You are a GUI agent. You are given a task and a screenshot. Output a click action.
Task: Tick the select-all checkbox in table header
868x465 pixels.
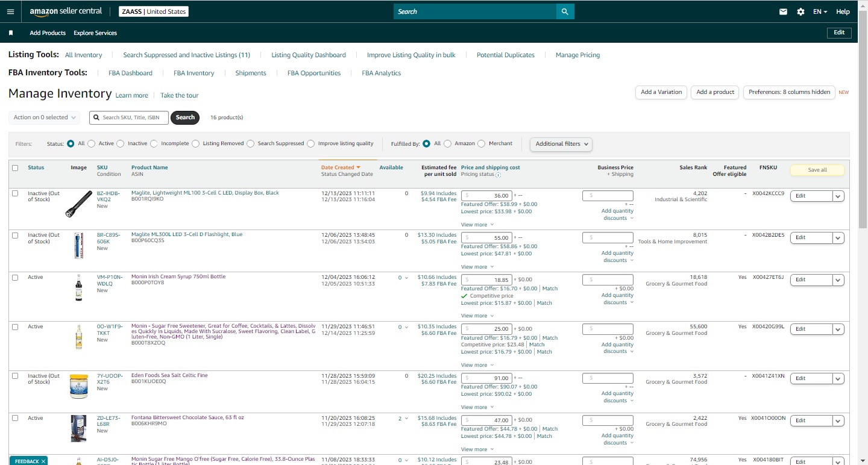15,168
